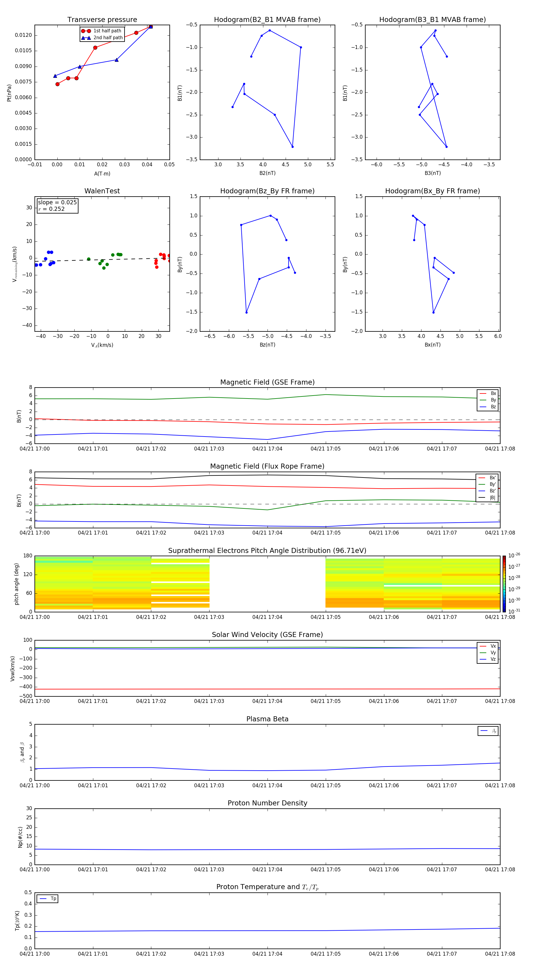Screen dimensions: 535x980
Task: Click the Bx legend entry in GSE plot
Action: 488,393
